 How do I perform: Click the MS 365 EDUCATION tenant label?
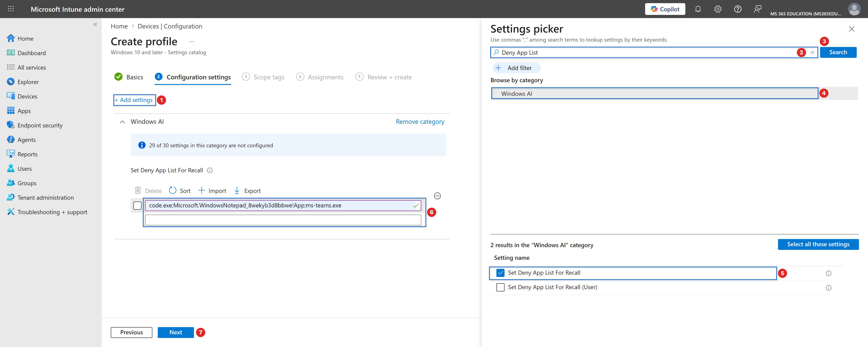click(805, 14)
